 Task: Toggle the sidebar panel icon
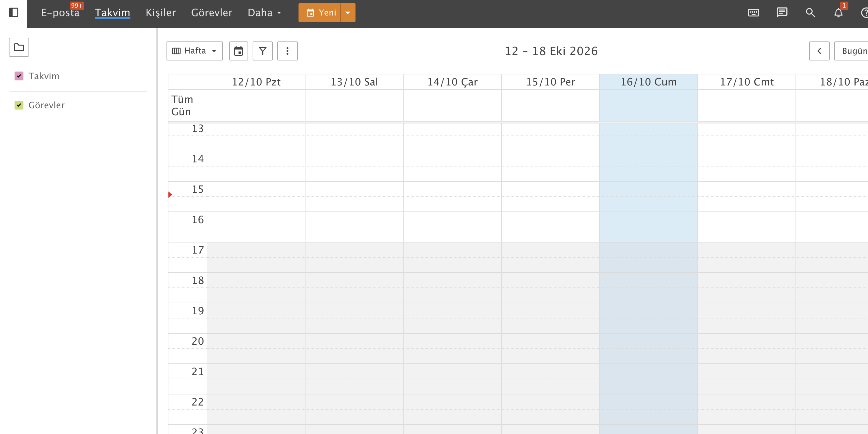tap(14, 13)
